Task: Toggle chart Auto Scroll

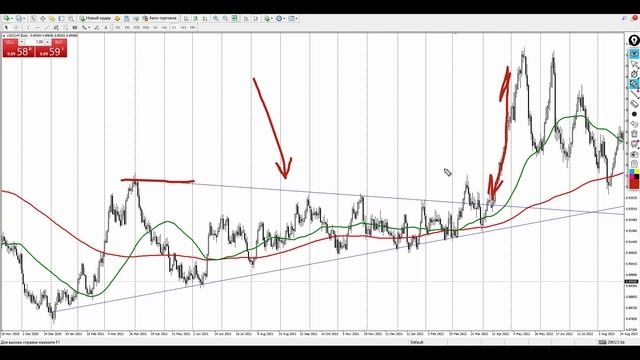Action: 246,18
